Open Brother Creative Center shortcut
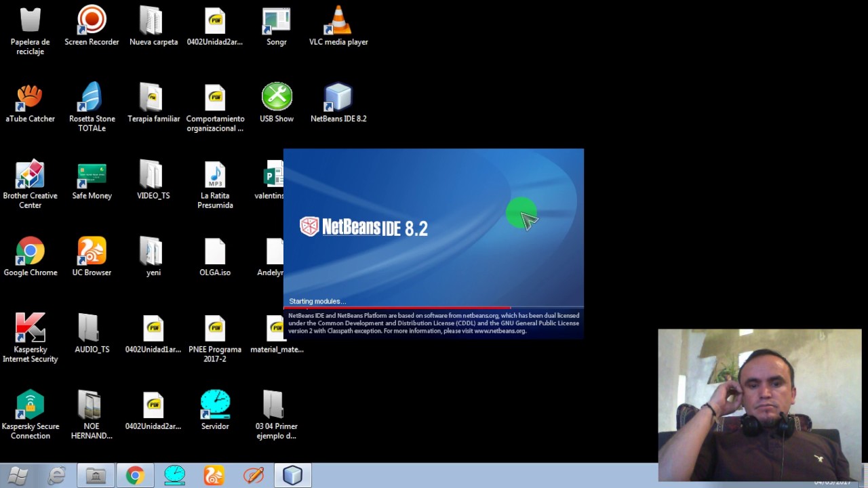Screen dimensions: 868x488 point(31,184)
